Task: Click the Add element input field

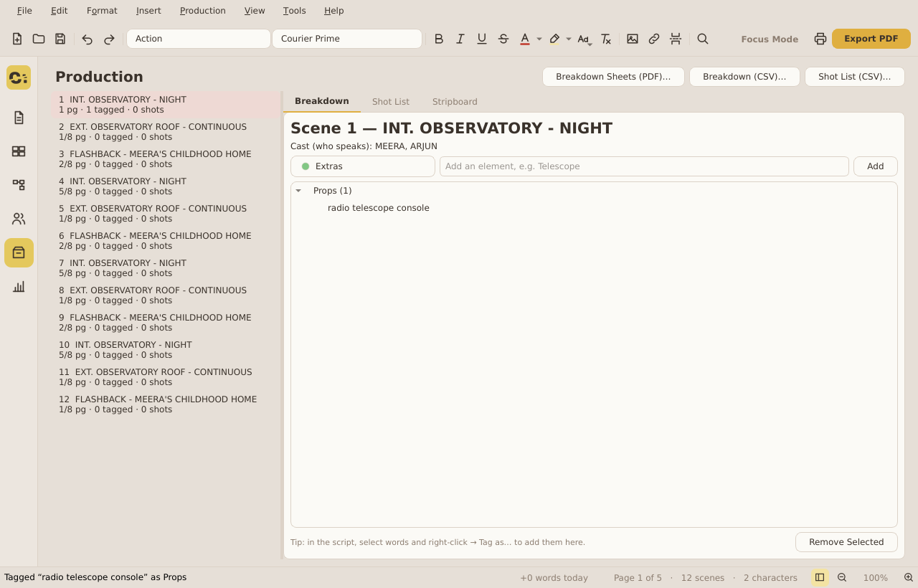Action: 644,166
